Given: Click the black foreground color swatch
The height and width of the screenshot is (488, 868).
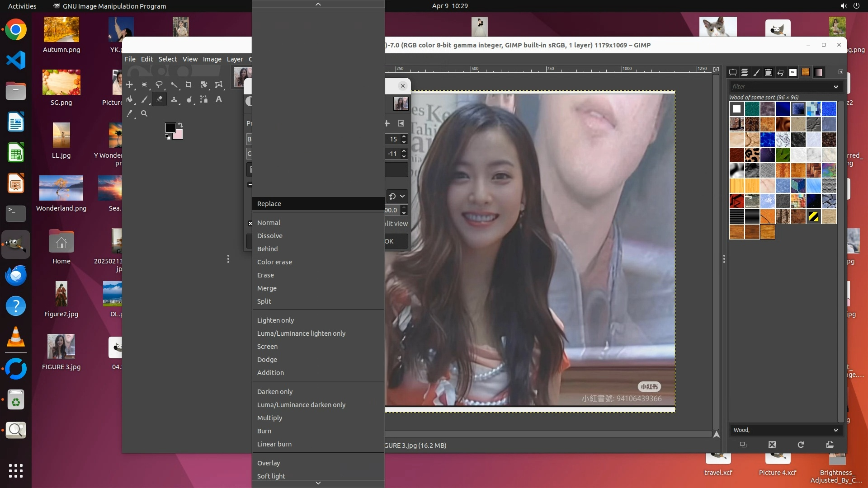Looking at the screenshot, I should [170, 127].
